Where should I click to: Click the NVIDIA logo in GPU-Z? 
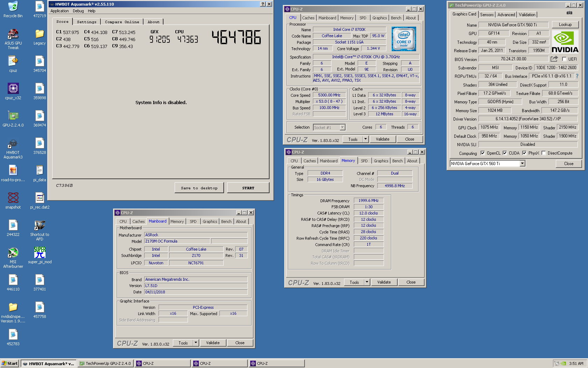point(565,42)
